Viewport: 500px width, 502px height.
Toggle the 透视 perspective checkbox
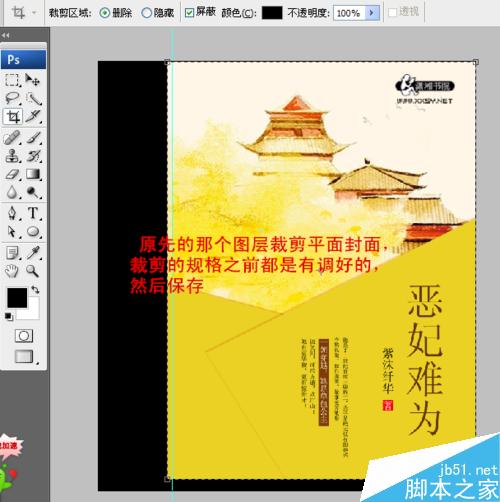393,13
